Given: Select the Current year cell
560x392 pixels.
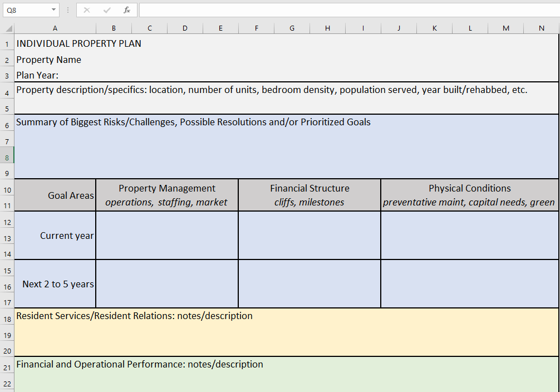Looking at the screenshot, I should tap(56, 235).
